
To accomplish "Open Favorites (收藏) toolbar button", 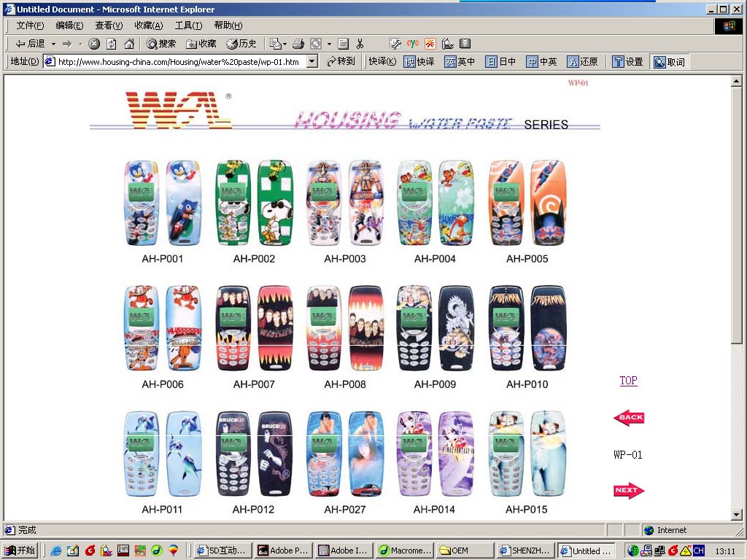I will (x=201, y=44).
